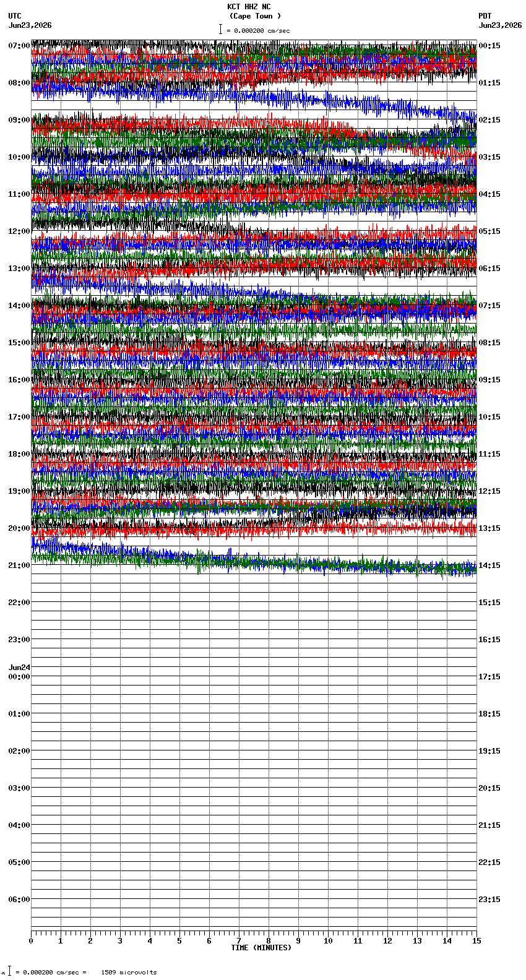Click the '14:15' PDT time label
Screen dimensions: 526x980
[489, 565]
